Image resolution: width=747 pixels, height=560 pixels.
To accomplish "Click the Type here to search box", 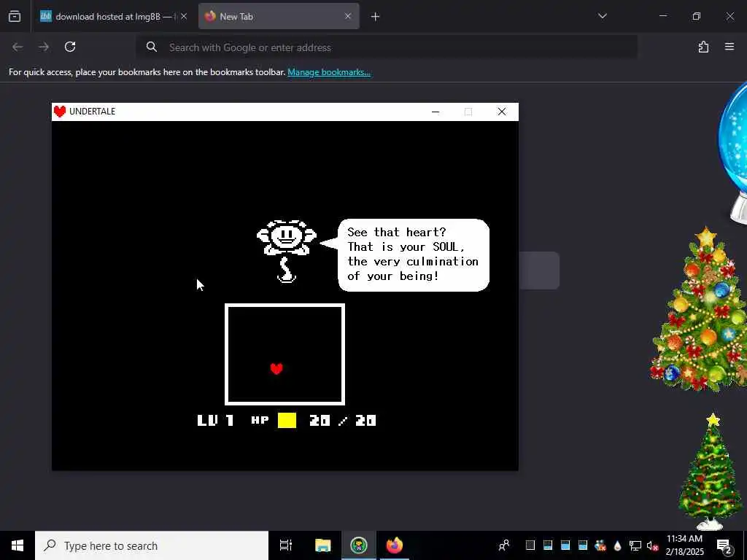I will [x=152, y=545].
